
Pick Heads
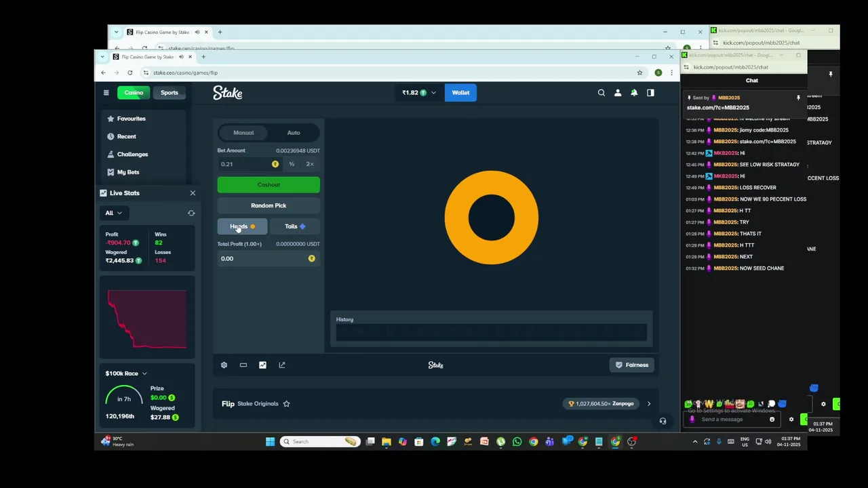[x=242, y=226]
